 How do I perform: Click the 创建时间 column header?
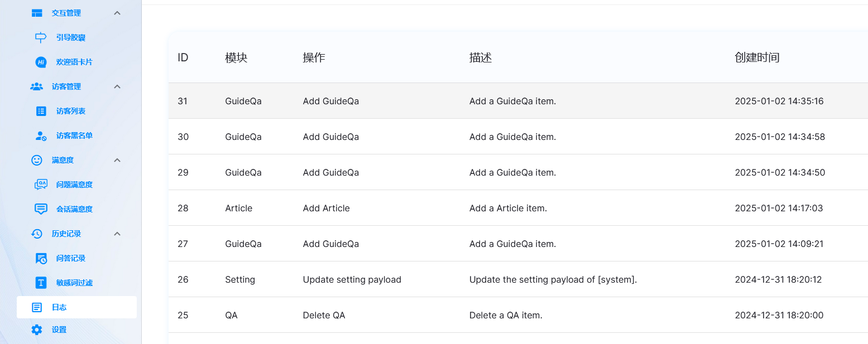[757, 57]
